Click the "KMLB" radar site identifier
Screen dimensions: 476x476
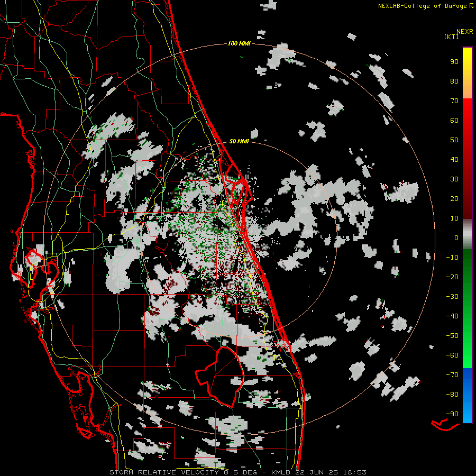(x=280, y=472)
